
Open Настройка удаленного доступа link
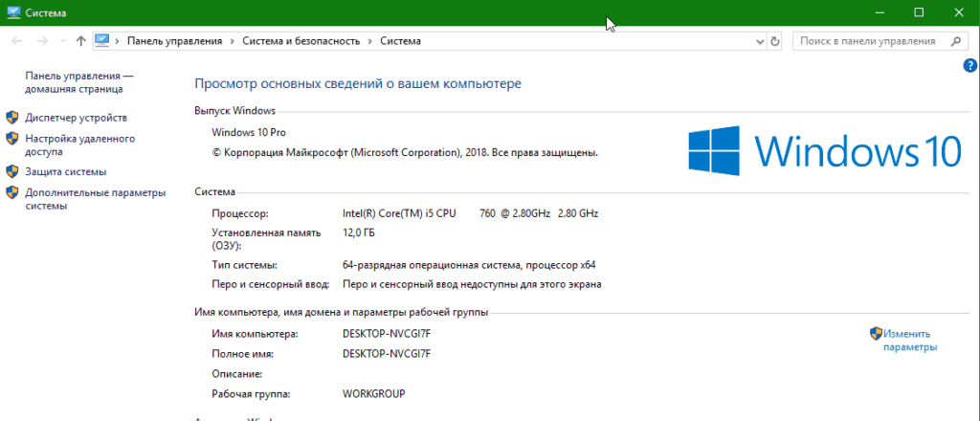tap(80, 144)
